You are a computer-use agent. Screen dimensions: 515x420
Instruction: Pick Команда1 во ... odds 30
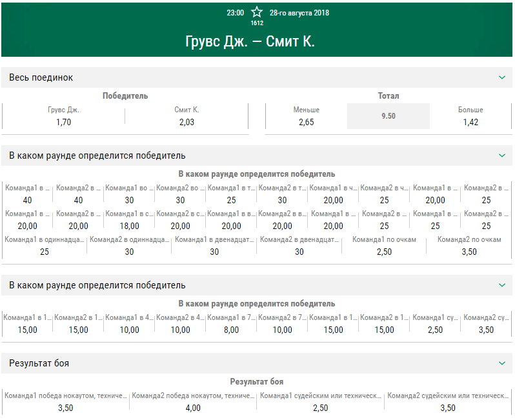[x=129, y=194]
